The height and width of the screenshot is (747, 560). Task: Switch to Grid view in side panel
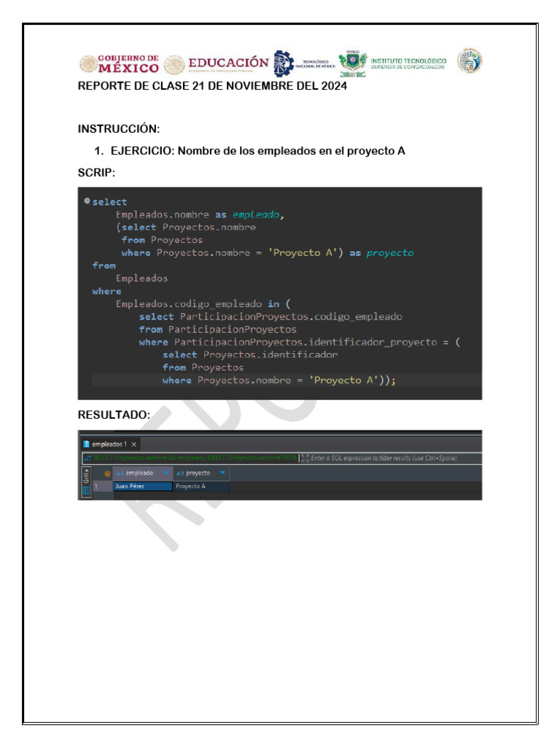[x=86, y=476]
